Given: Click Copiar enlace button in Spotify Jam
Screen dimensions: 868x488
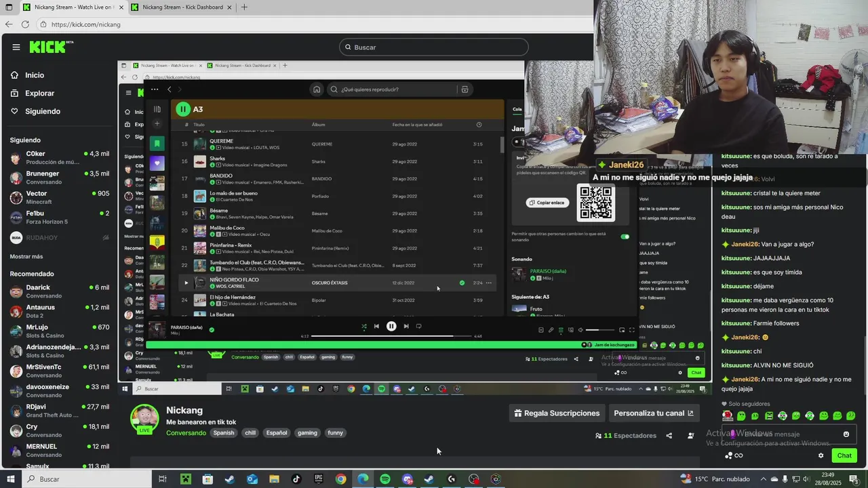Looking at the screenshot, I should (x=547, y=203).
